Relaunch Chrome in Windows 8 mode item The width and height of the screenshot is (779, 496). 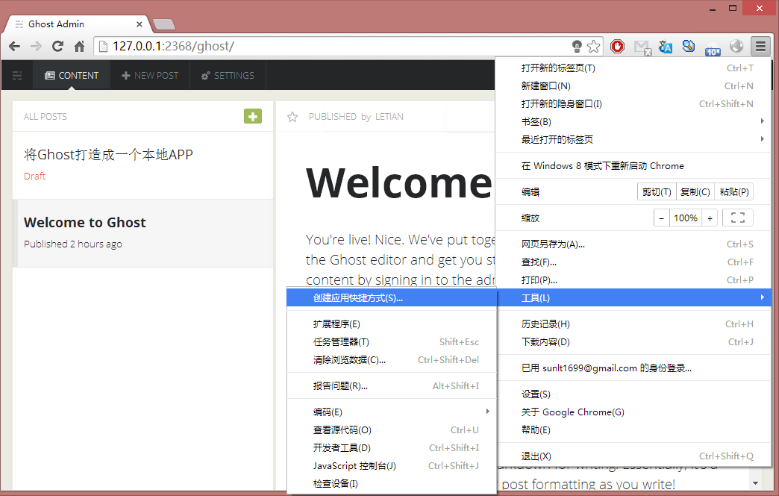(634, 166)
